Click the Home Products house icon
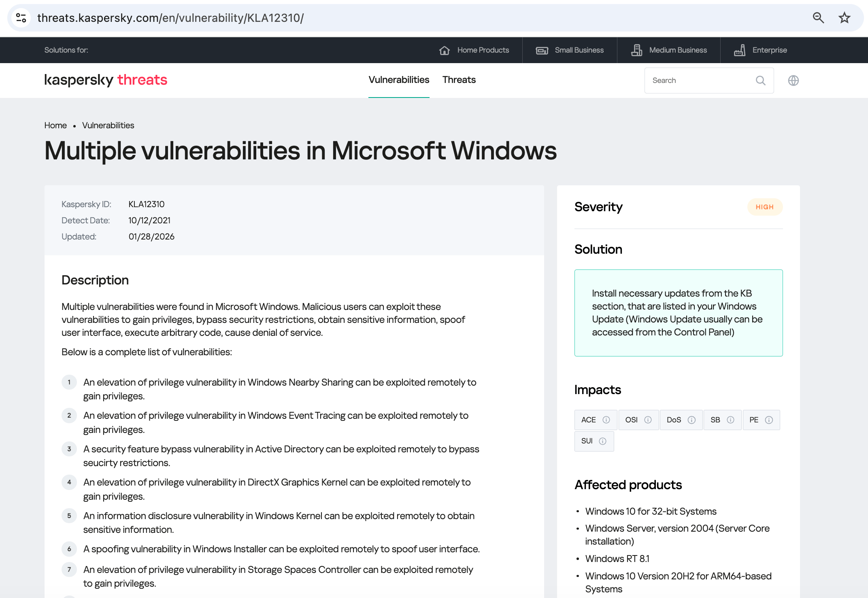The width and height of the screenshot is (868, 598). (x=445, y=50)
